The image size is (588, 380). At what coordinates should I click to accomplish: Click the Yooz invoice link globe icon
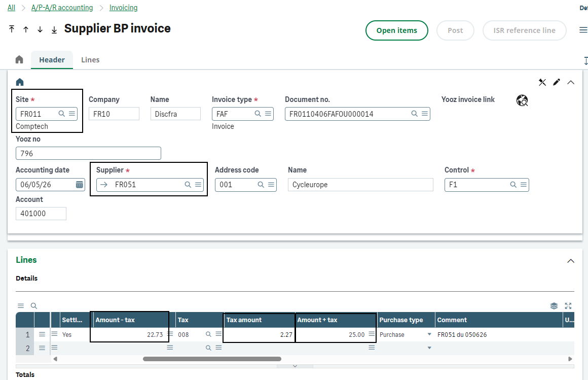pos(522,100)
